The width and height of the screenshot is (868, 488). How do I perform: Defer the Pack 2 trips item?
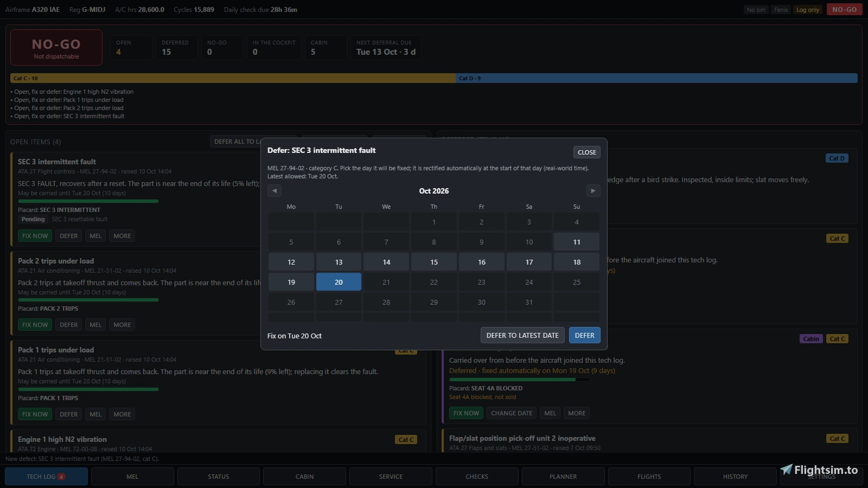click(x=68, y=325)
